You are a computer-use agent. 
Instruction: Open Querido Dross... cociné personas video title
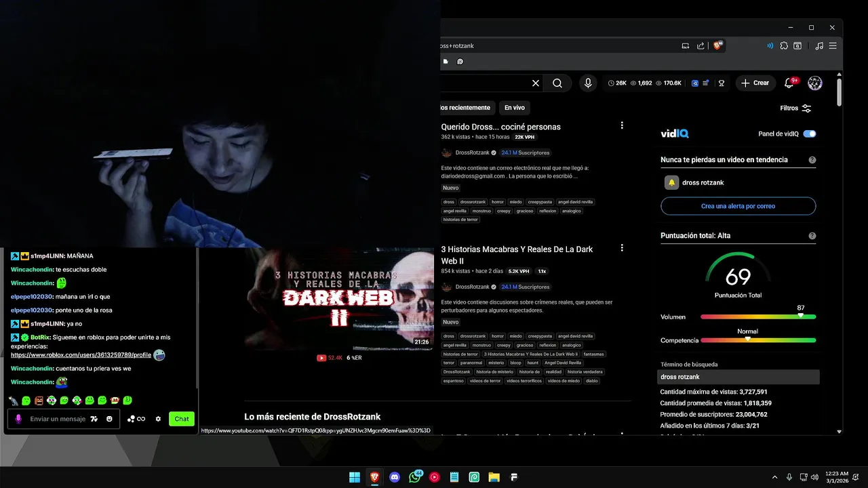pos(500,127)
